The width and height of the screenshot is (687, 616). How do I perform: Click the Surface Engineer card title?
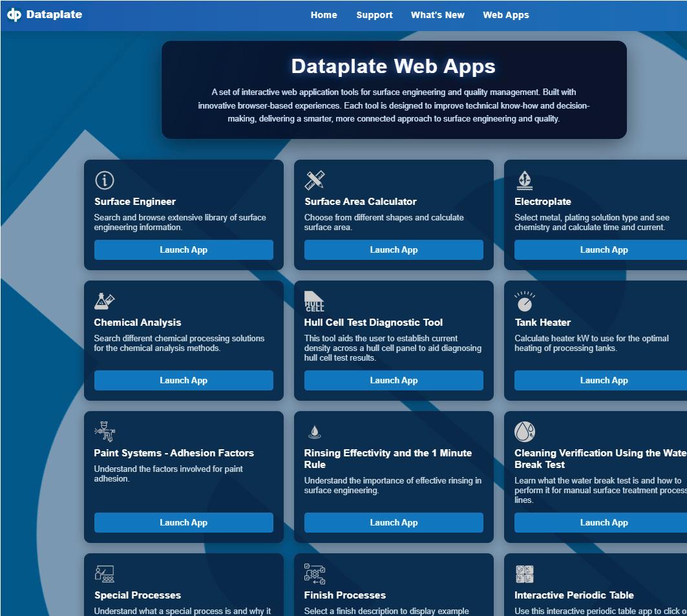click(x=135, y=202)
